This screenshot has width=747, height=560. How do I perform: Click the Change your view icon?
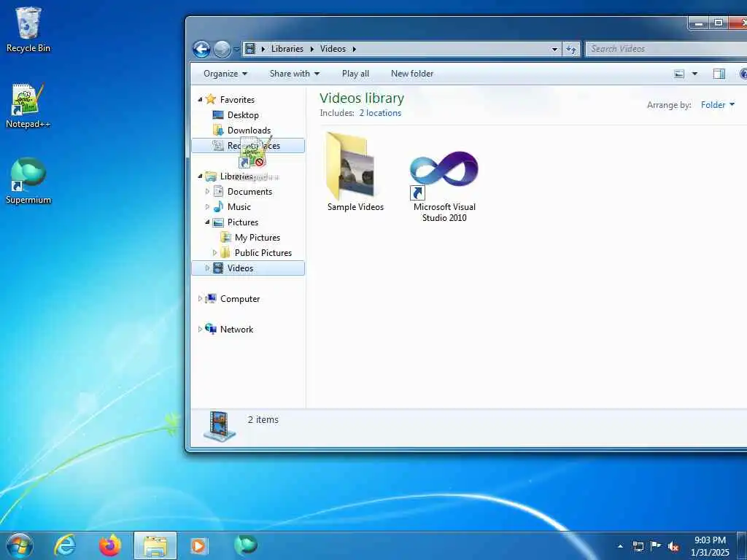(679, 74)
